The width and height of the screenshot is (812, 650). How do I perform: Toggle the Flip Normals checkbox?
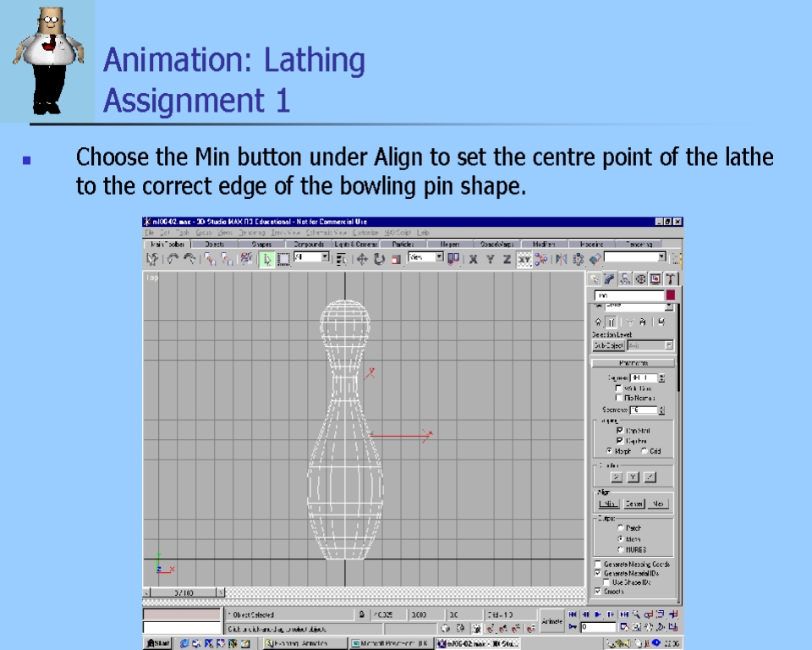[619, 398]
